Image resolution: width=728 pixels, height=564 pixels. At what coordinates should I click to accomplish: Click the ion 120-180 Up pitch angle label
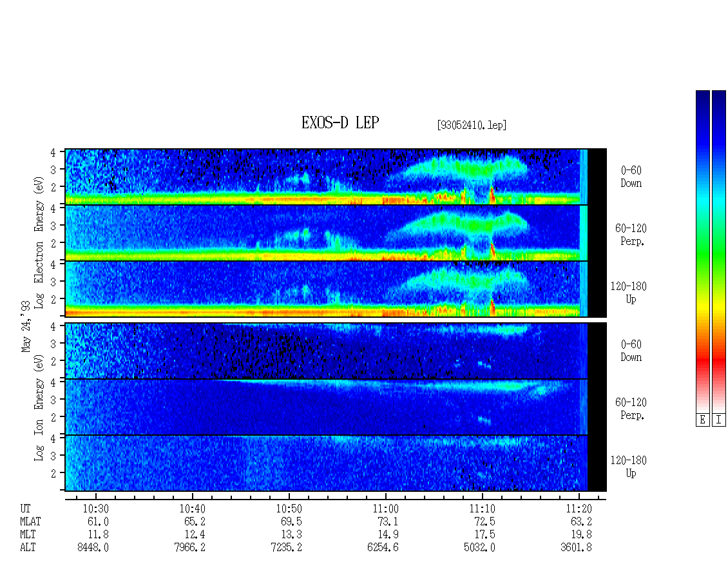click(629, 467)
